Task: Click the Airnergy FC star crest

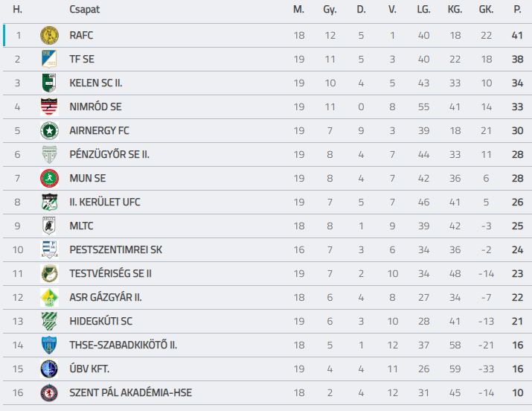Action: coord(49,130)
